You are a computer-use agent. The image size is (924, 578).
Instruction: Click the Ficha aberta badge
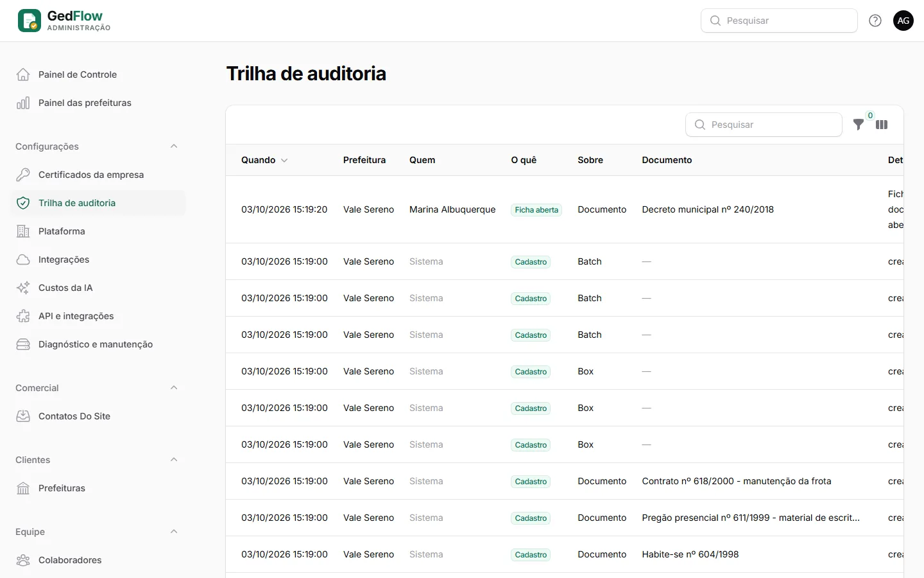tap(536, 210)
